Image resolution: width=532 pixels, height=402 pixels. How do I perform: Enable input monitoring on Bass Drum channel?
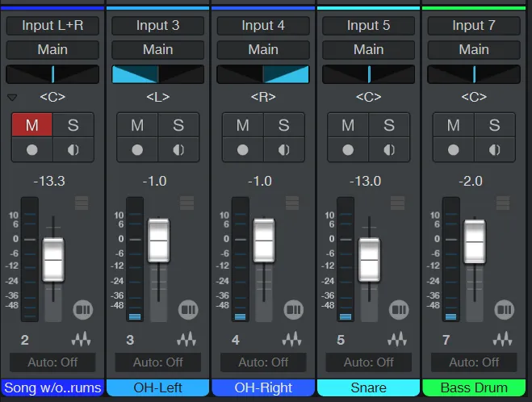pos(495,150)
